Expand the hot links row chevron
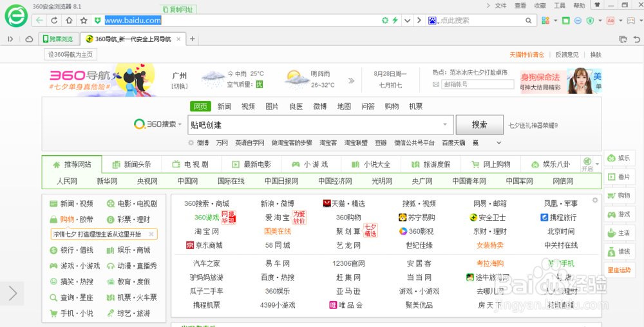 pos(499,143)
